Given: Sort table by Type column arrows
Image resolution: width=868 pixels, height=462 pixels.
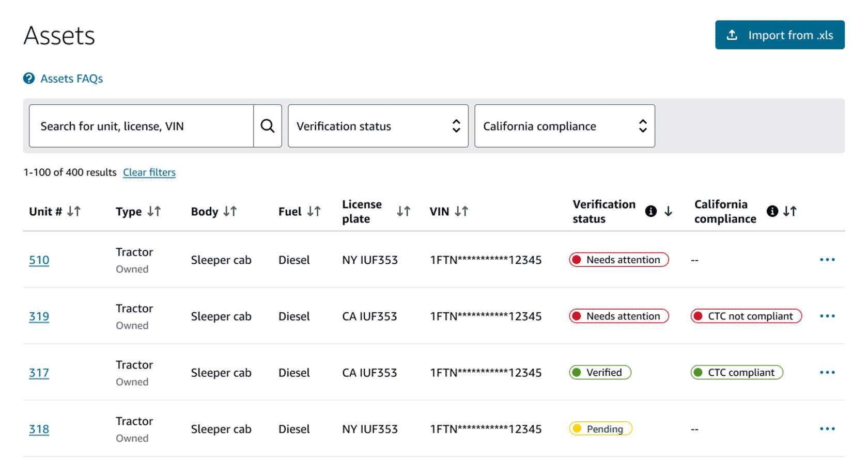Looking at the screenshot, I should (154, 212).
